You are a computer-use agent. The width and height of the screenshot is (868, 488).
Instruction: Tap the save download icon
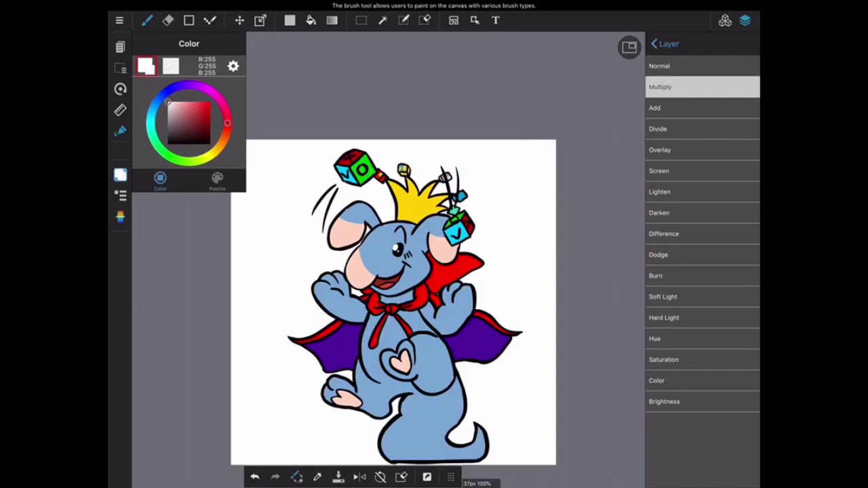[x=338, y=477]
